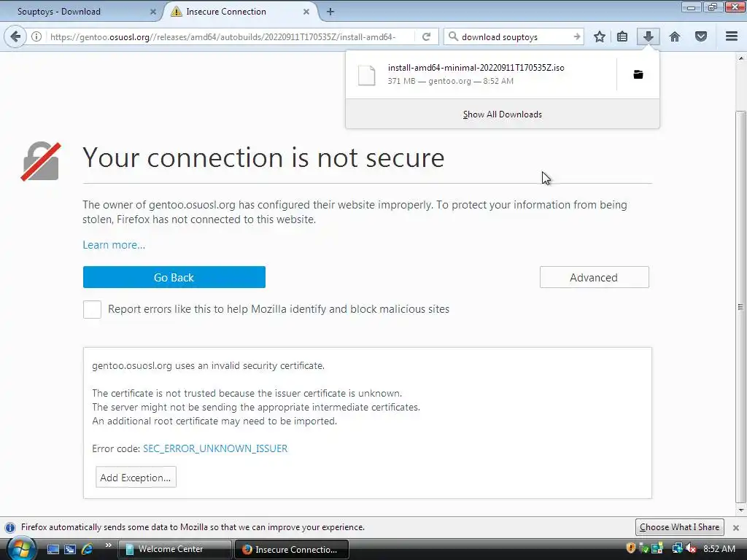
Task: Expand quick launch overflow chevron
Action: pyautogui.click(x=108, y=545)
